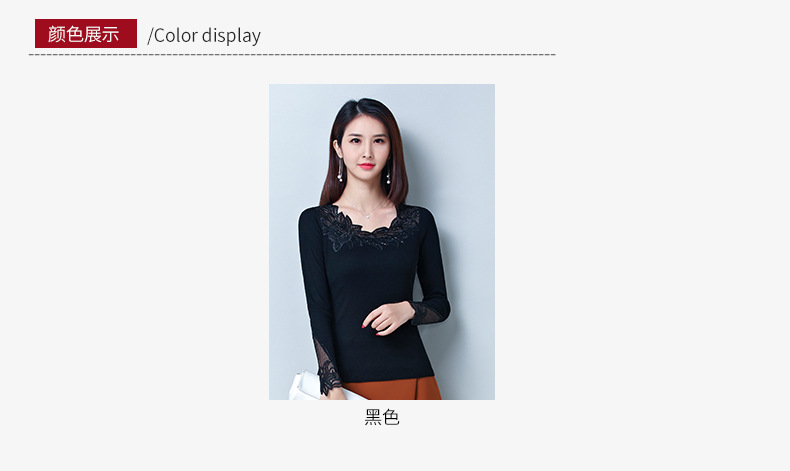Click the floral lace neckline detail

(x=369, y=228)
